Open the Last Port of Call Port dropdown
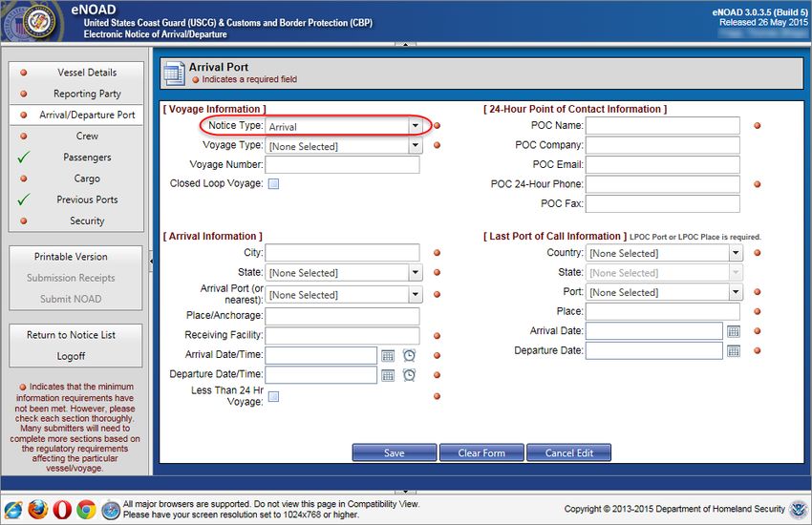Image resolution: width=812 pixels, height=525 pixels. [736, 292]
